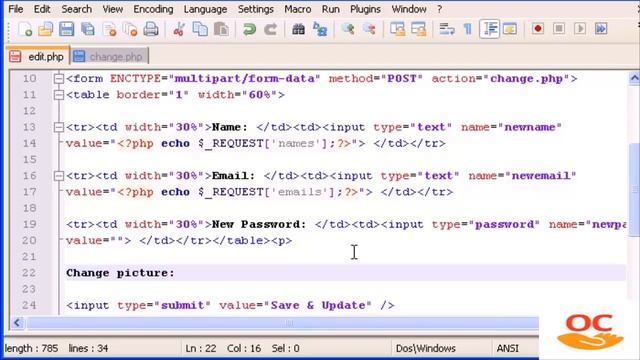Toggle word wrap icon
Image resolution: width=640 pixels, height=360 pixels.
[447, 29]
